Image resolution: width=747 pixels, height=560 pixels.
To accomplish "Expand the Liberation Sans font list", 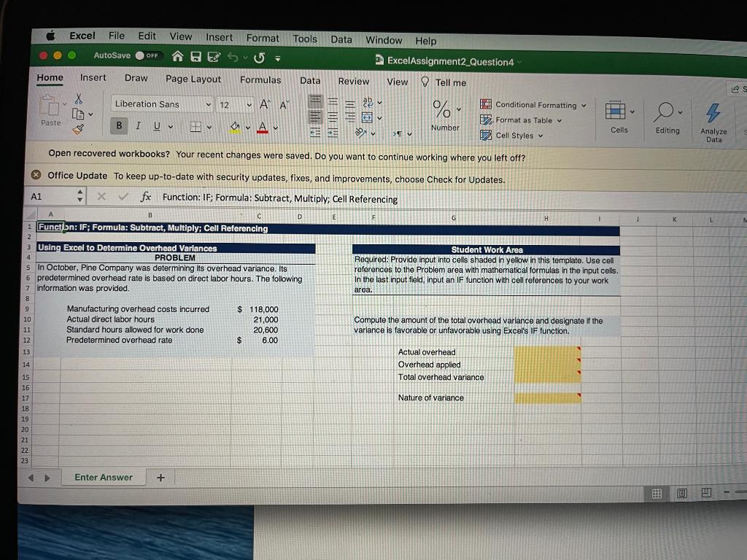I will pos(210,104).
